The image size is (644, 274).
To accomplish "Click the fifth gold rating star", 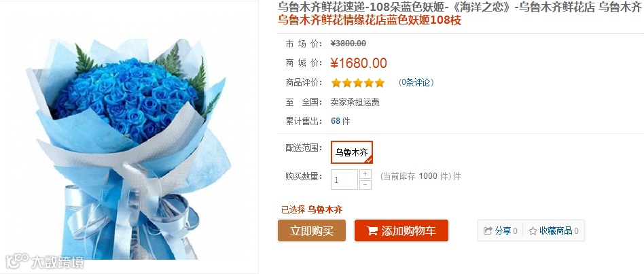I will (x=380, y=83).
